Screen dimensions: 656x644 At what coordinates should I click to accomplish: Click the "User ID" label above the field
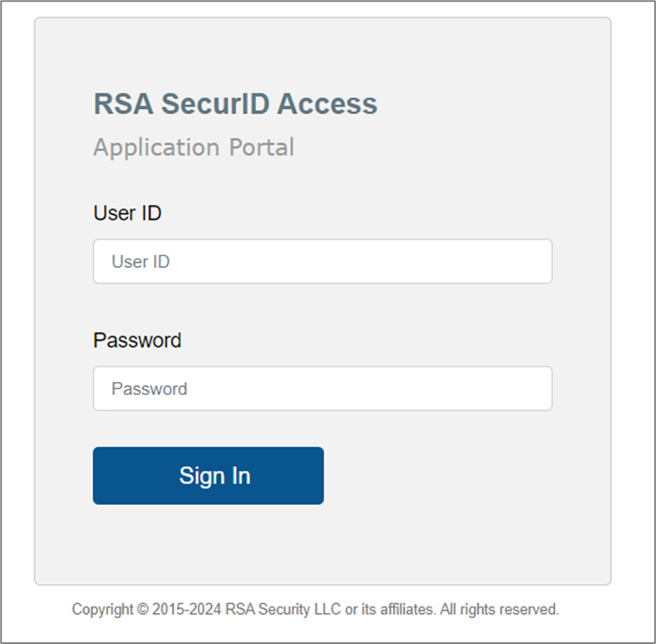(127, 213)
